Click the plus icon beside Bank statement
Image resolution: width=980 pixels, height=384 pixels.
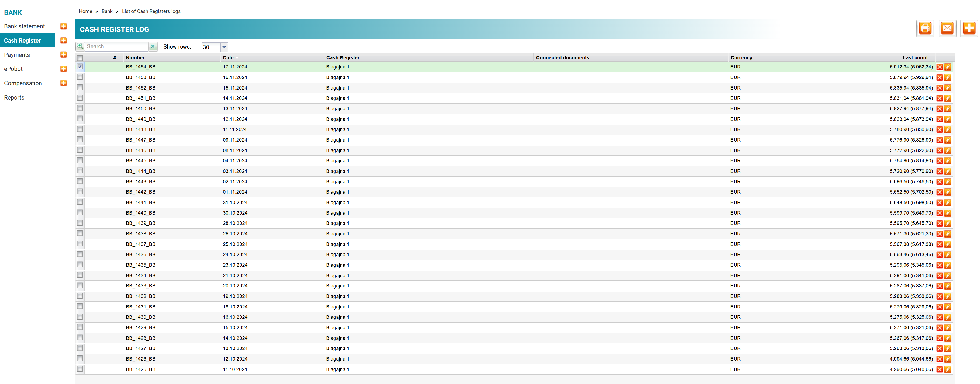(64, 26)
